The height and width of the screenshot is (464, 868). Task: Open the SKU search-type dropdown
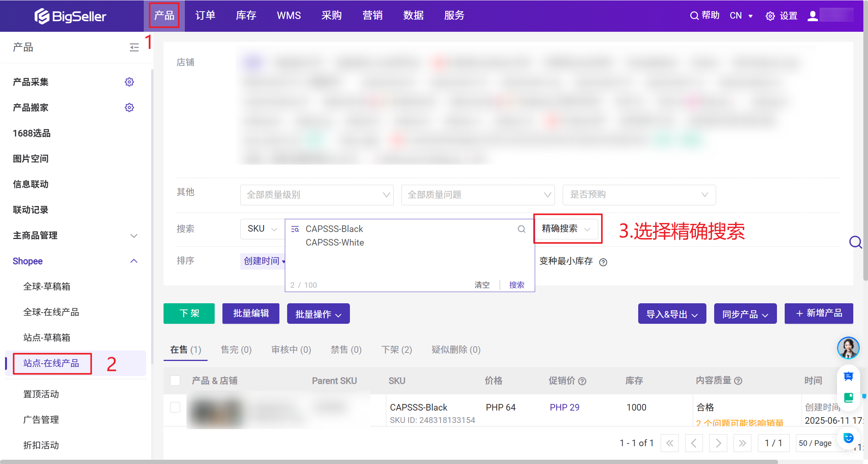(x=262, y=229)
